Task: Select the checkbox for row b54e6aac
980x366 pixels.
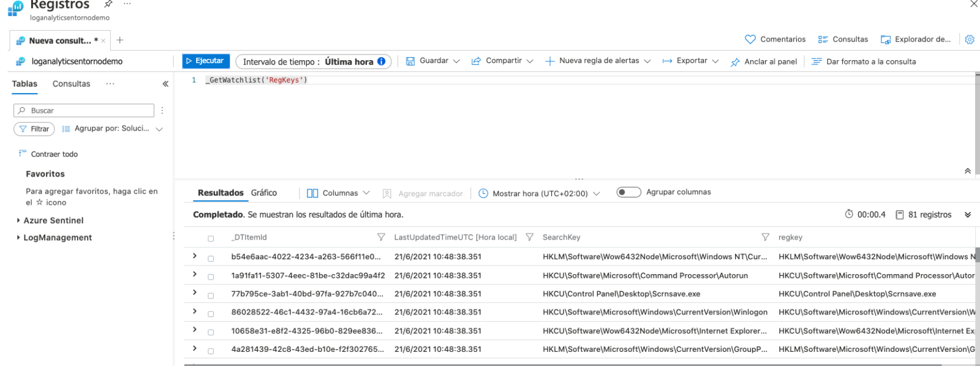Action: pyautogui.click(x=211, y=258)
